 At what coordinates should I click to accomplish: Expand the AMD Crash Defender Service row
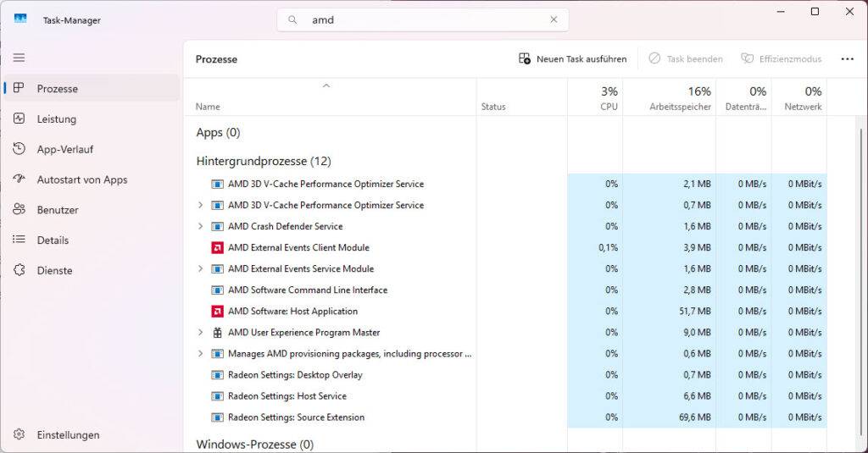[x=201, y=227]
